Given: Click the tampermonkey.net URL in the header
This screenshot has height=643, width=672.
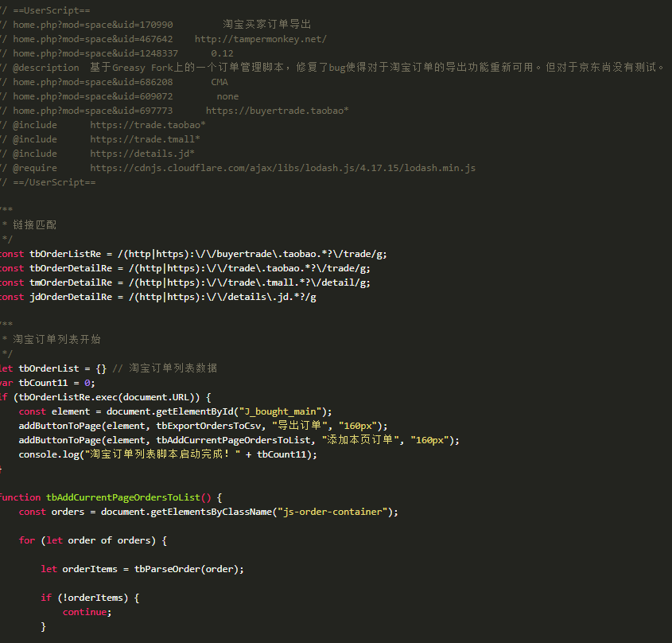Looking at the screenshot, I should (261, 39).
